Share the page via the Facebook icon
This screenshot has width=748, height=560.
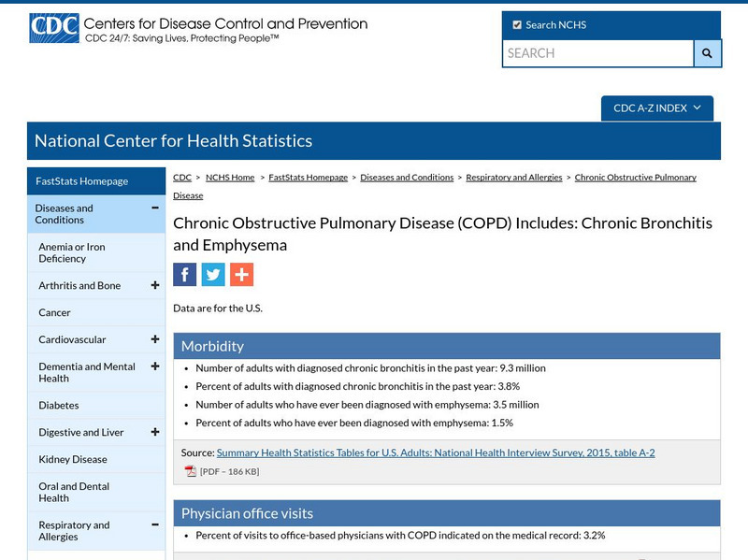click(184, 274)
